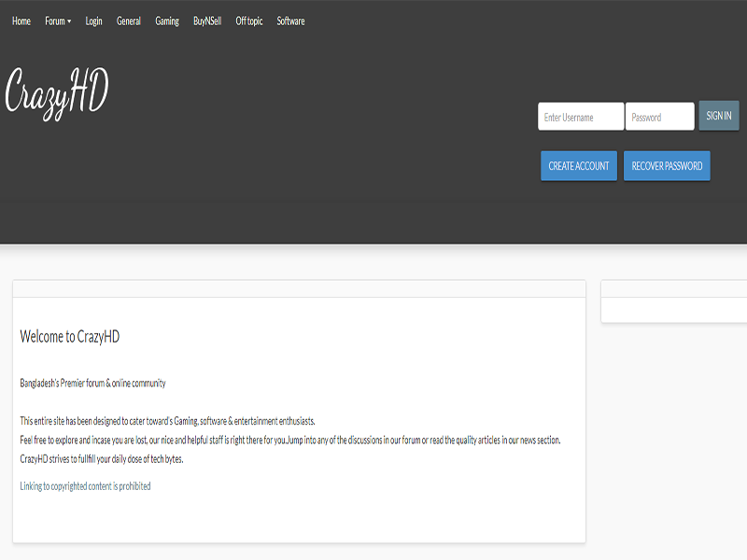The height and width of the screenshot is (560, 747).
Task: Open the Home page link
Action: click(x=21, y=21)
